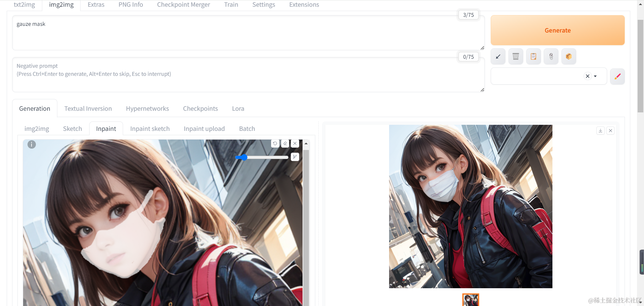The height and width of the screenshot is (306, 644).
Task: Click the 3/75 prompt token counter
Action: pos(469,15)
